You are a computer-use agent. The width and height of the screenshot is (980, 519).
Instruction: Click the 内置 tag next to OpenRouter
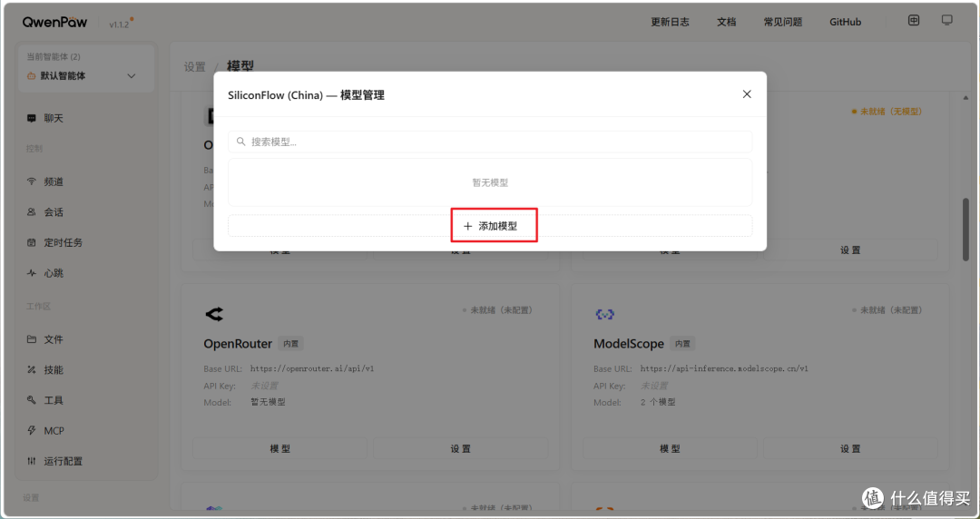click(290, 344)
